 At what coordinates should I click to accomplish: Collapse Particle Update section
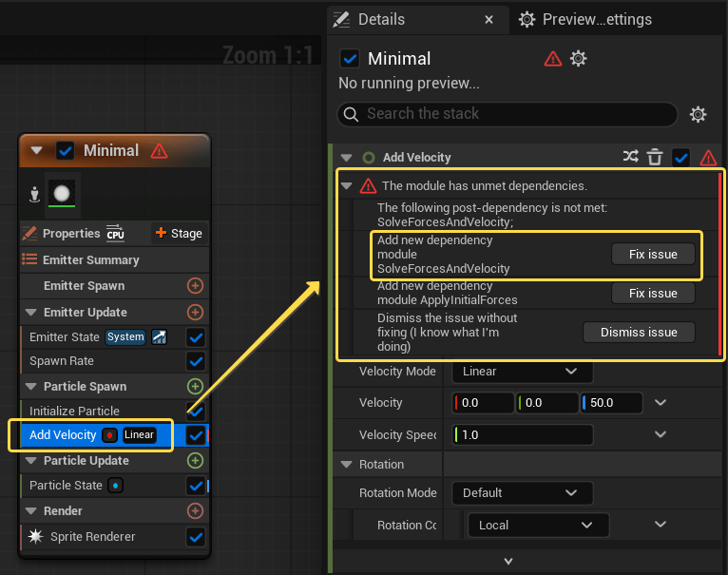[31, 461]
